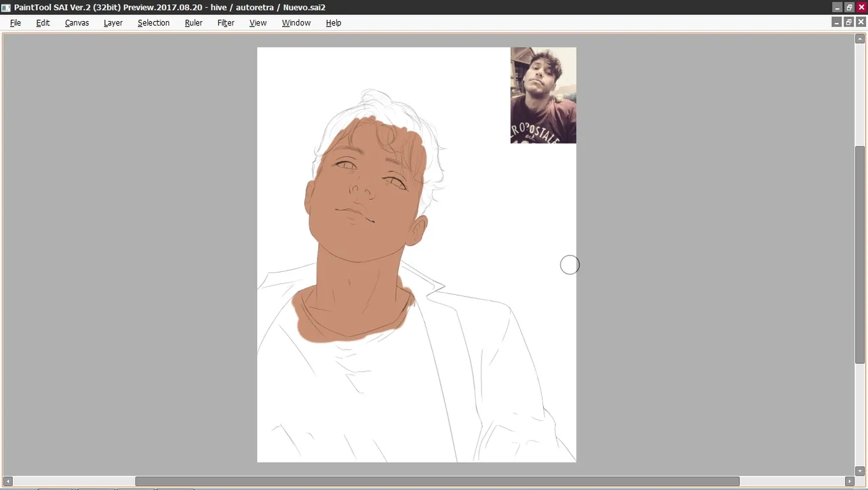Close the Nuevo.sai2 document window
This screenshot has width=868, height=490.
coord(861,22)
